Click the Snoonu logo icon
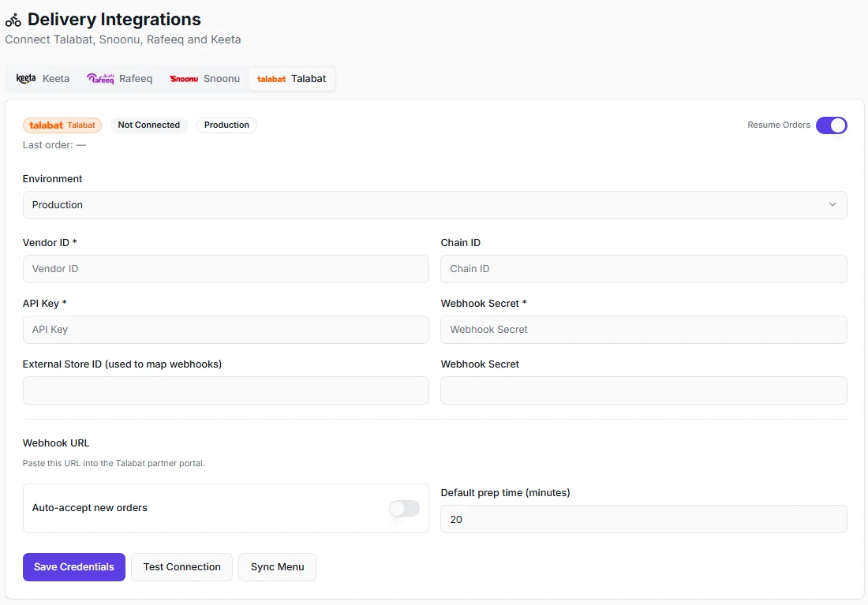The height and width of the screenshot is (605, 868). [x=184, y=79]
